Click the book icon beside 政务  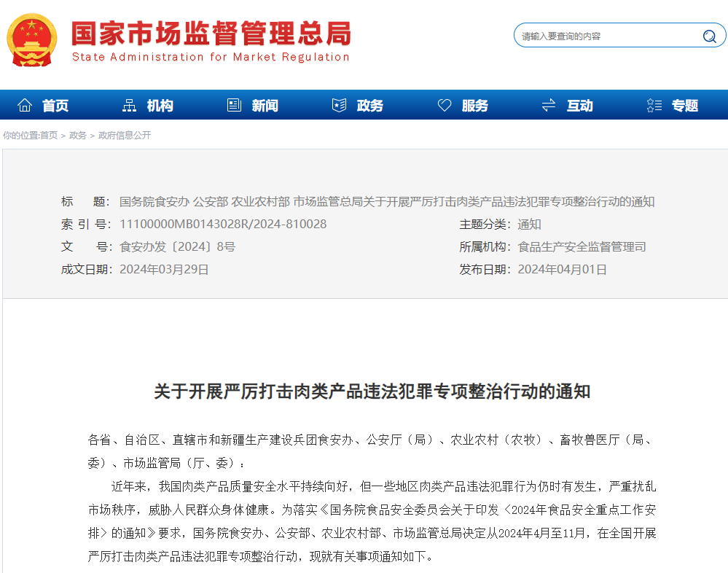(339, 106)
